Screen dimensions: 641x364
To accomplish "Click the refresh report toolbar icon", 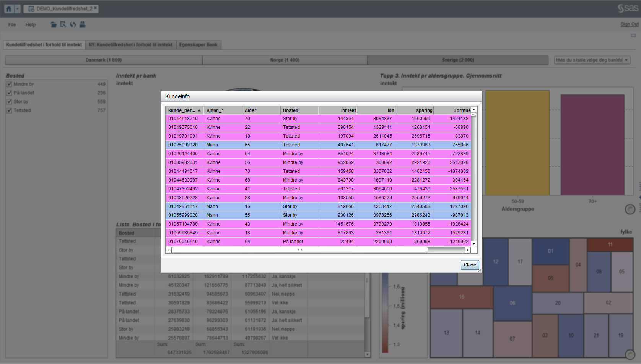I will coord(73,24).
